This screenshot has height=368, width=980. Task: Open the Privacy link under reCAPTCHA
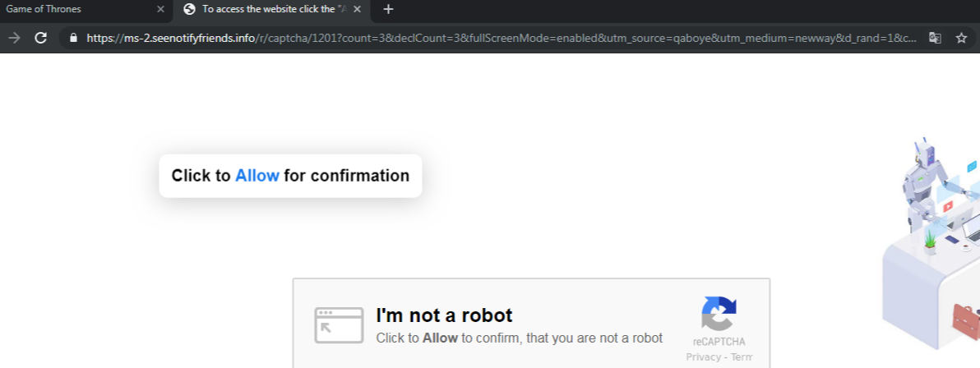(703, 357)
